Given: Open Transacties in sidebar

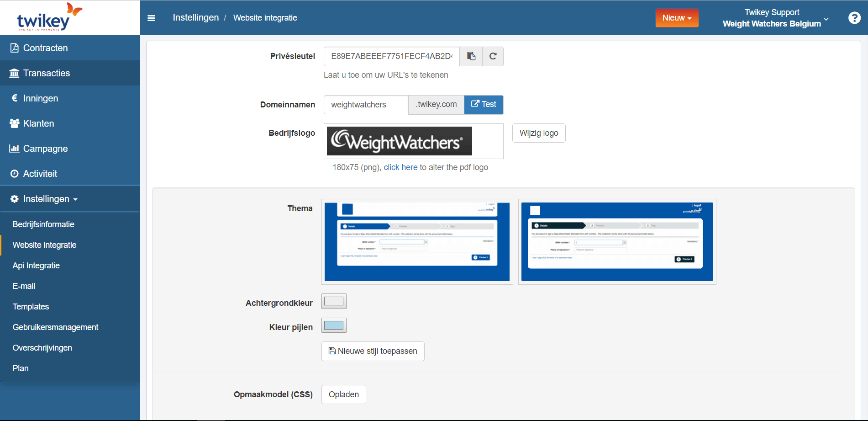Looking at the screenshot, I should pos(70,73).
